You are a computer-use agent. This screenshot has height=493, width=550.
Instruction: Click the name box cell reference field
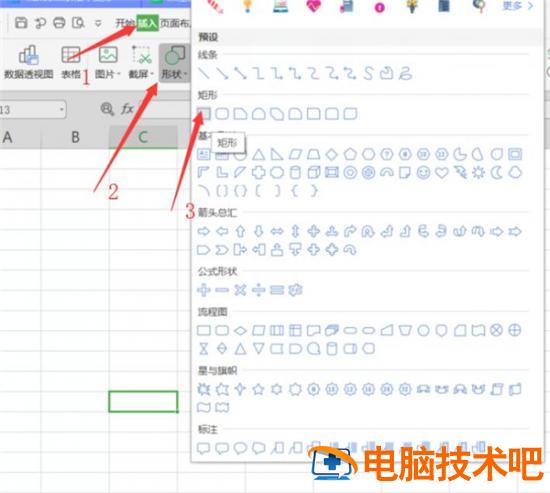[x=33, y=110]
